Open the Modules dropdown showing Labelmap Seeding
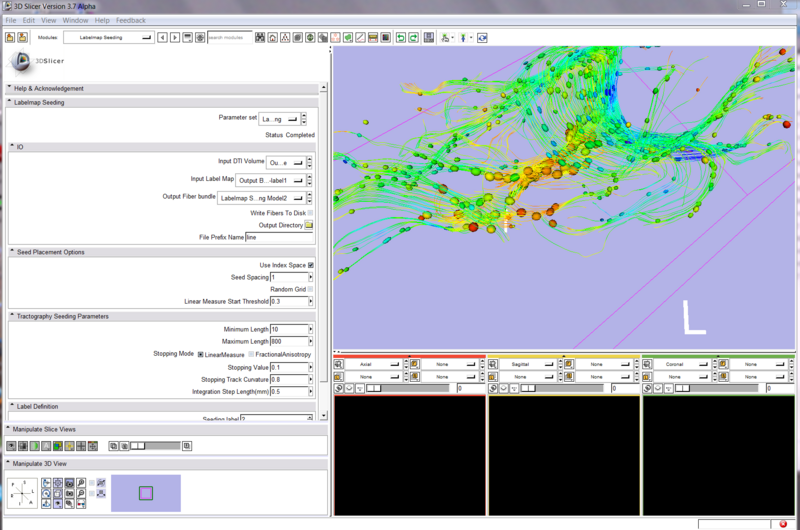 pyautogui.click(x=108, y=37)
